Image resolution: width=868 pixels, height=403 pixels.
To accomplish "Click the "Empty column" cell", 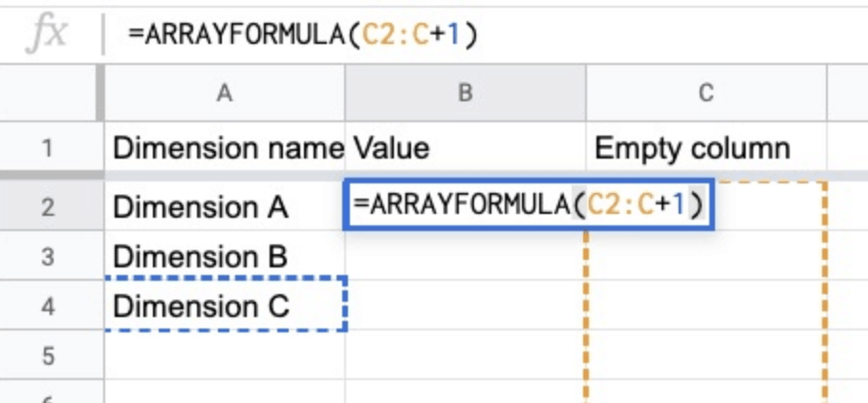I will [705, 148].
